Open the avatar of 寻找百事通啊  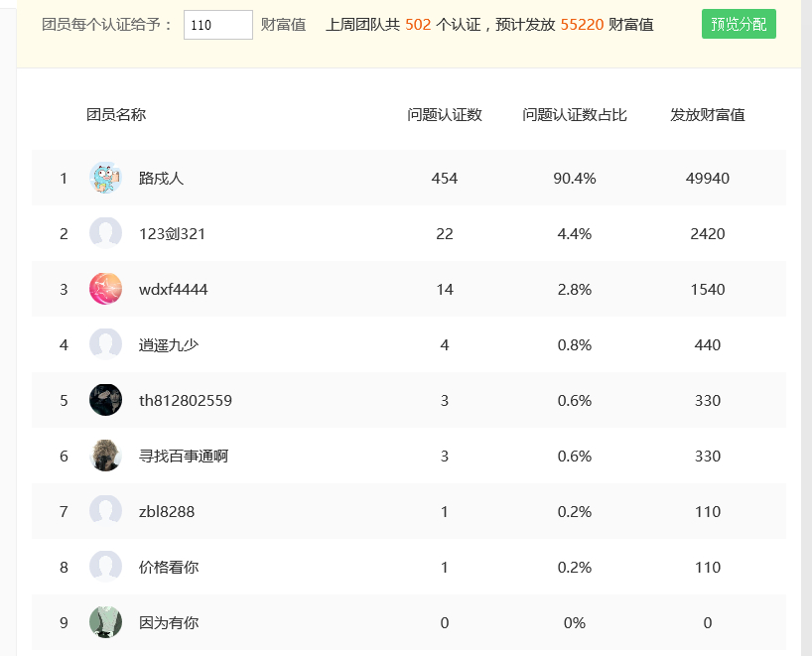point(105,456)
